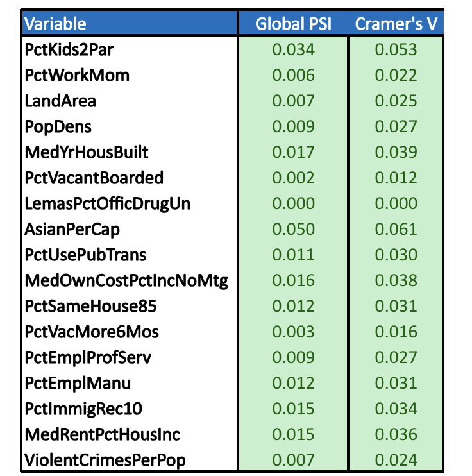Click the PctWorkMom row label
The height and width of the screenshot is (476, 472).
tap(77, 75)
